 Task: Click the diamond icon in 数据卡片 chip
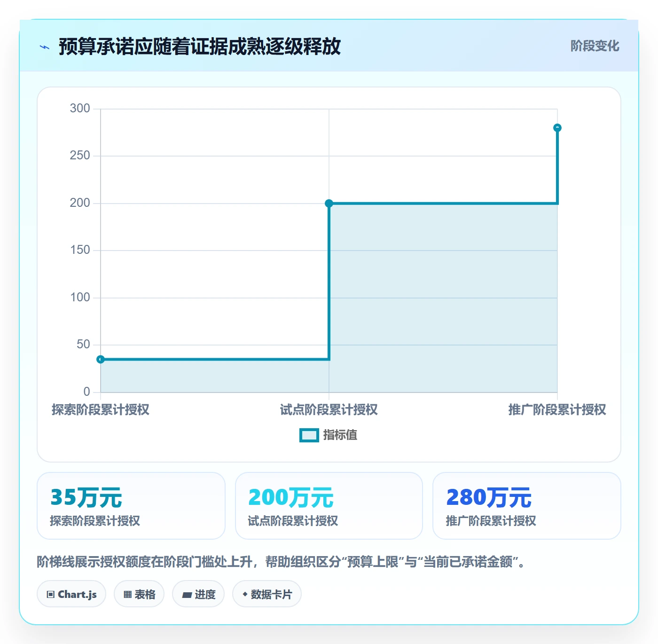pyautogui.click(x=245, y=594)
